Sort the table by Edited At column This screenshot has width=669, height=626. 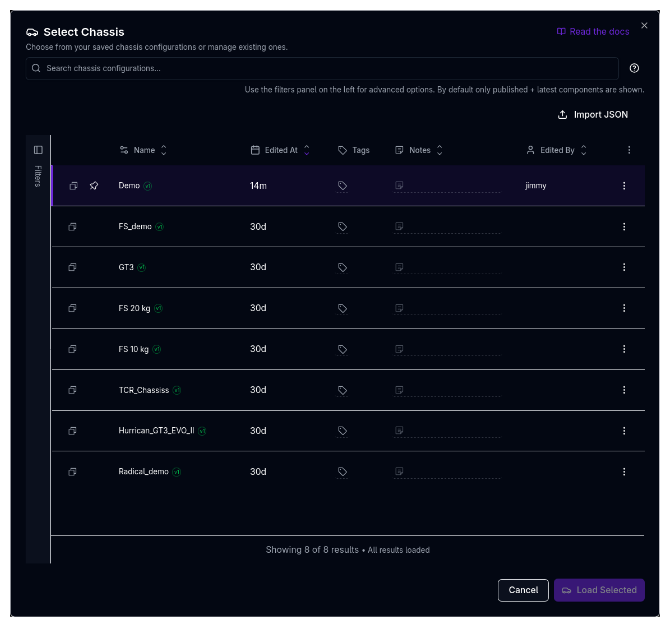(280, 150)
